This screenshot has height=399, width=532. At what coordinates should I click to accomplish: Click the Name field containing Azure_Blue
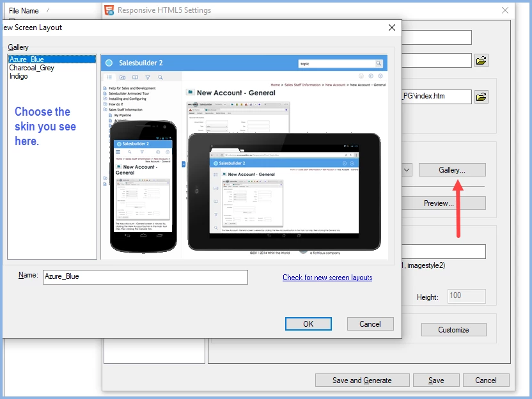pyautogui.click(x=145, y=277)
